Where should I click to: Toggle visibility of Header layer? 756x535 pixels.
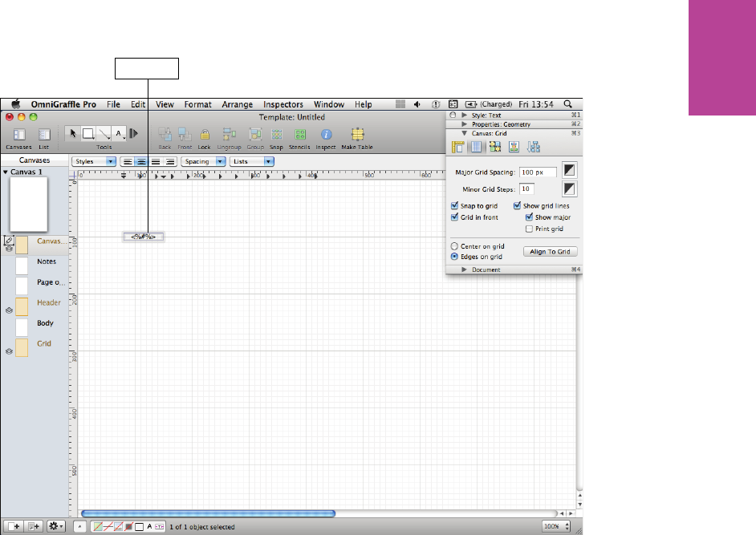click(9, 310)
